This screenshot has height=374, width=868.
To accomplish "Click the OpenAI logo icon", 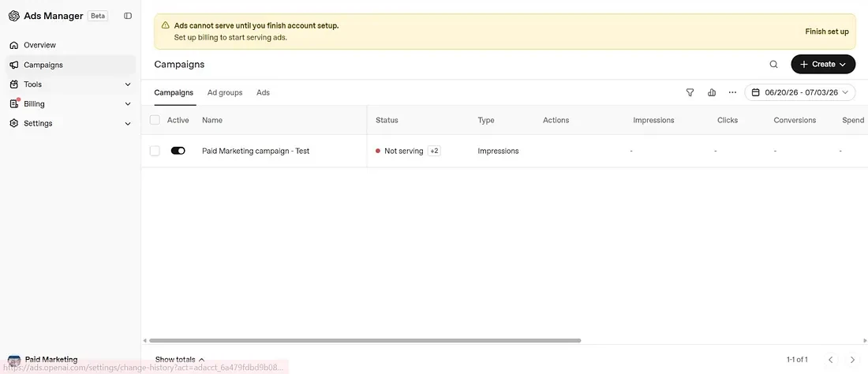I will point(14,16).
